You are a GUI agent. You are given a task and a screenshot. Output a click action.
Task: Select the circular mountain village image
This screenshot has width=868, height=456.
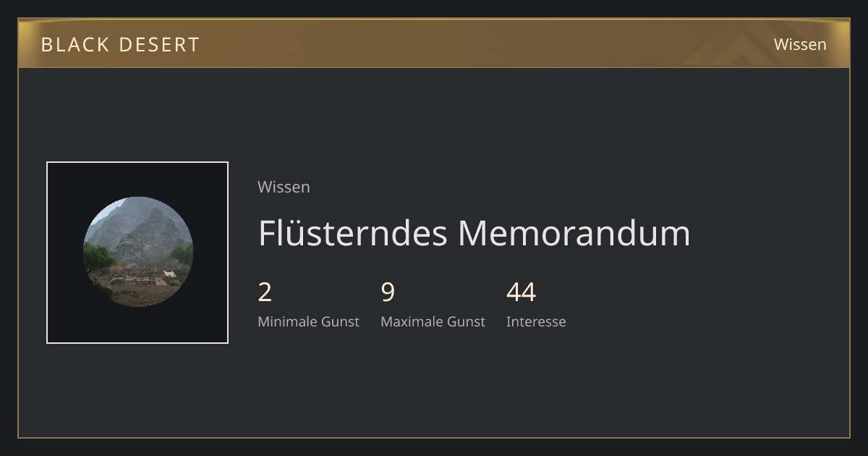[137, 252]
